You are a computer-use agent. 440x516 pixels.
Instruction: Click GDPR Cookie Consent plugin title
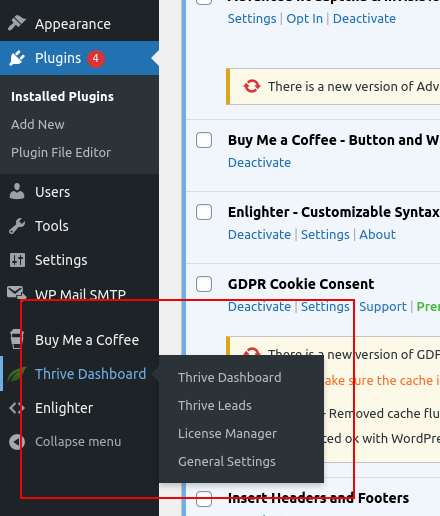[x=301, y=284]
